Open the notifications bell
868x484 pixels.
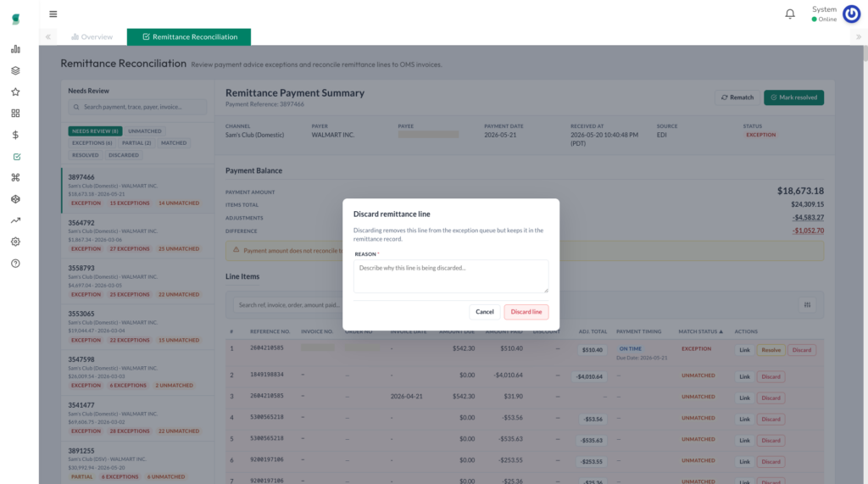pyautogui.click(x=790, y=14)
